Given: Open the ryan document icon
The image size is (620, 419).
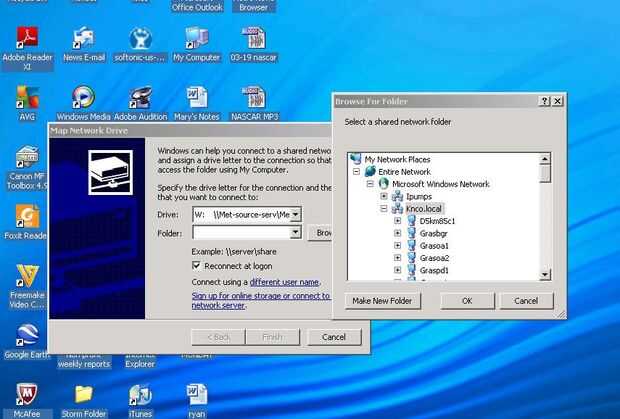Looking at the screenshot, I should point(197,394).
